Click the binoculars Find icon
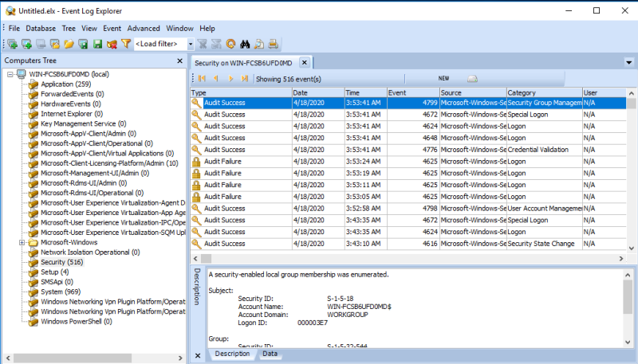The height and width of the screenshot is (364, 638). 245,44
